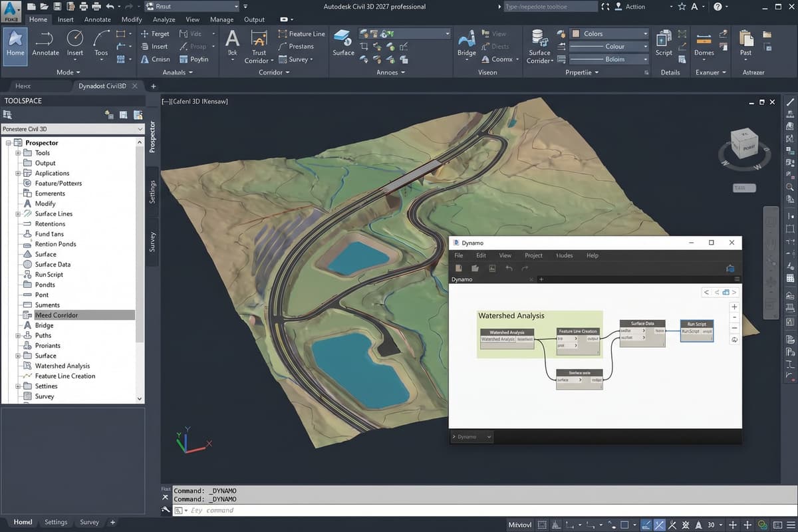Click the ViewCube in the 3D viewport
This screenshot has height=532, width=798.
[743, 144]
